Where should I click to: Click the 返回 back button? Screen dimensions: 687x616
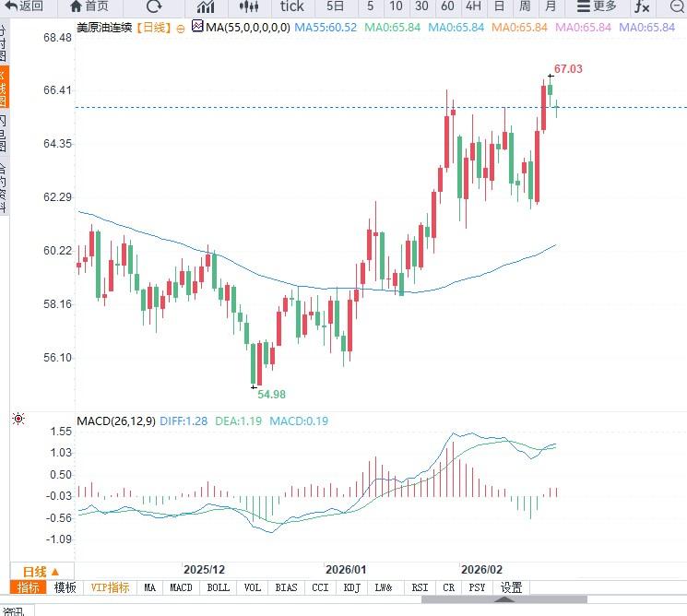(x=23, y=6)
